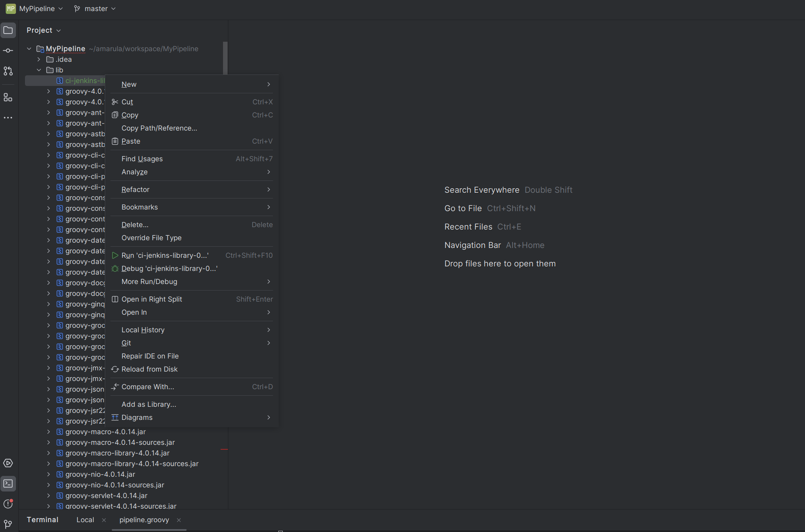Click the 'Find Usages' context menu option
Viewport: 805px width, 532px height.
142,158
